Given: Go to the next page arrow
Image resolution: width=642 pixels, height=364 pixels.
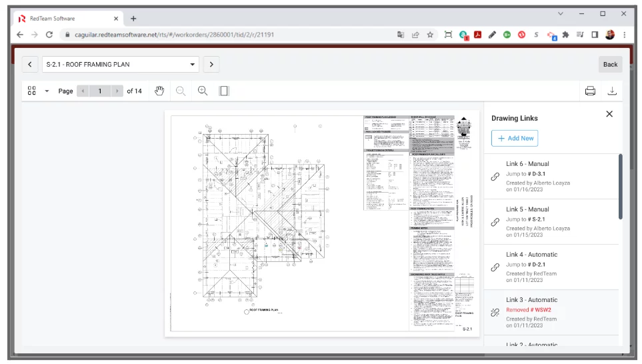Looking at the screenshot, I should point(117,91).
